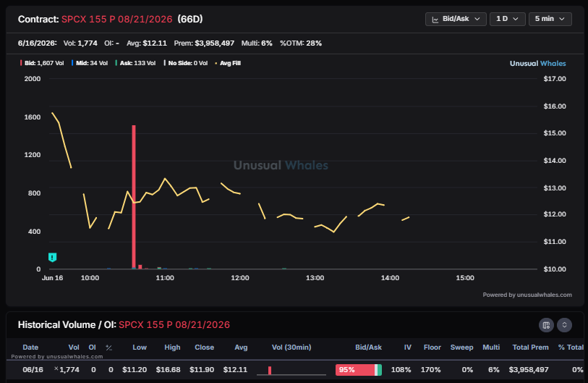Sort by the Low column header

click(140, 348)
